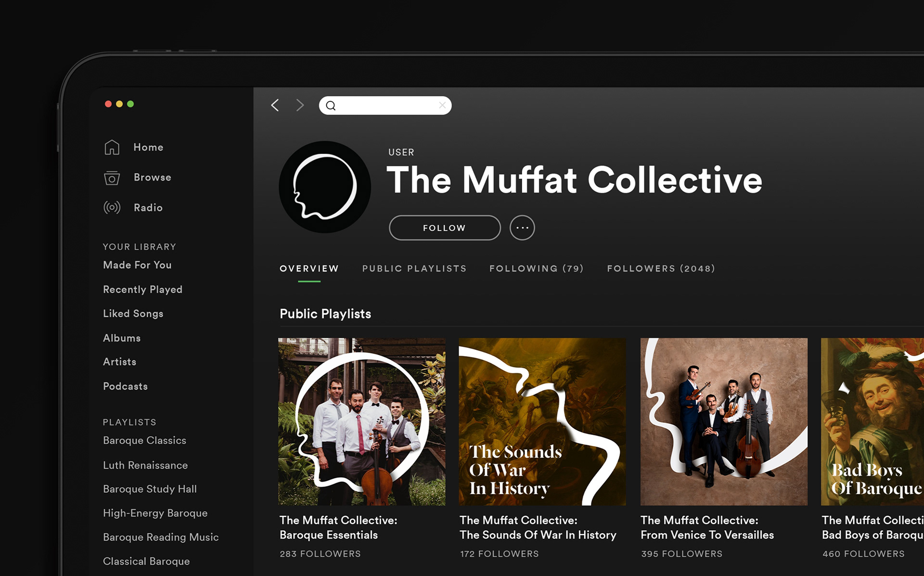
Task: Open the Public Playlists tab
Action: [x=414, y=269]
